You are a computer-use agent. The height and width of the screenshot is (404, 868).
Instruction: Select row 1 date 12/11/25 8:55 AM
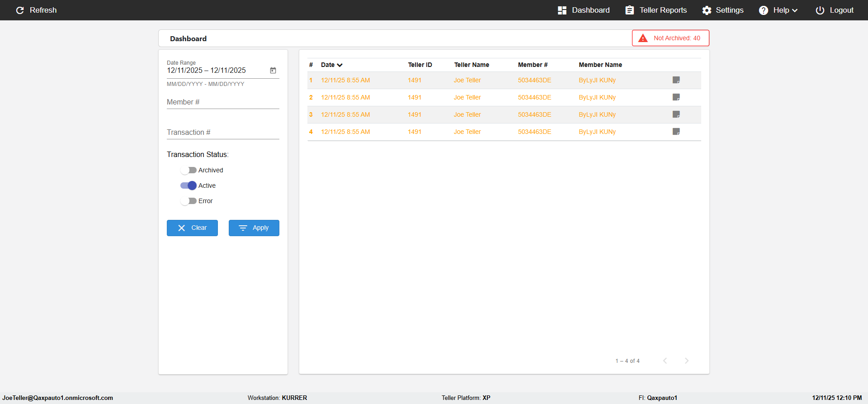pos(345,80)
